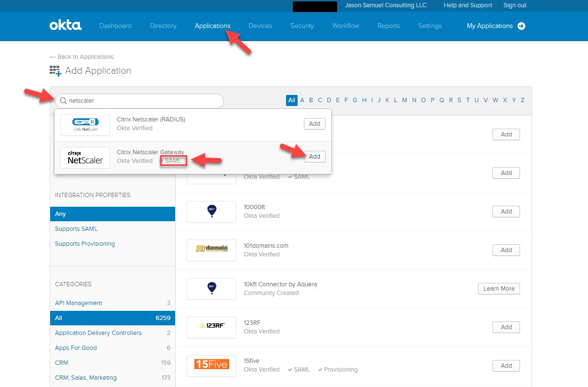588x387 pixels.
Task: Click the Citrix NetScaler Gateway logo
Action: (x=85, y=157)
